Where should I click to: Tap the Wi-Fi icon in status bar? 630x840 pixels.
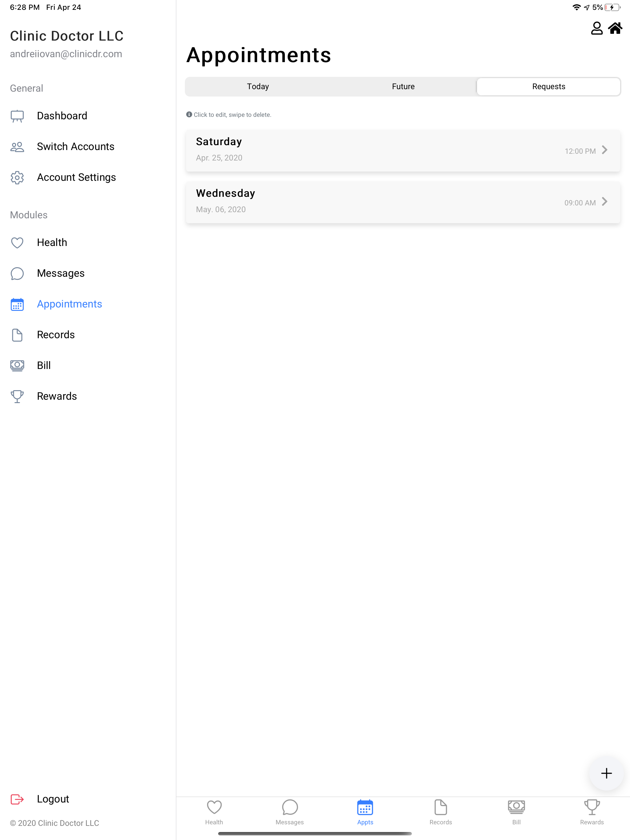576,7
